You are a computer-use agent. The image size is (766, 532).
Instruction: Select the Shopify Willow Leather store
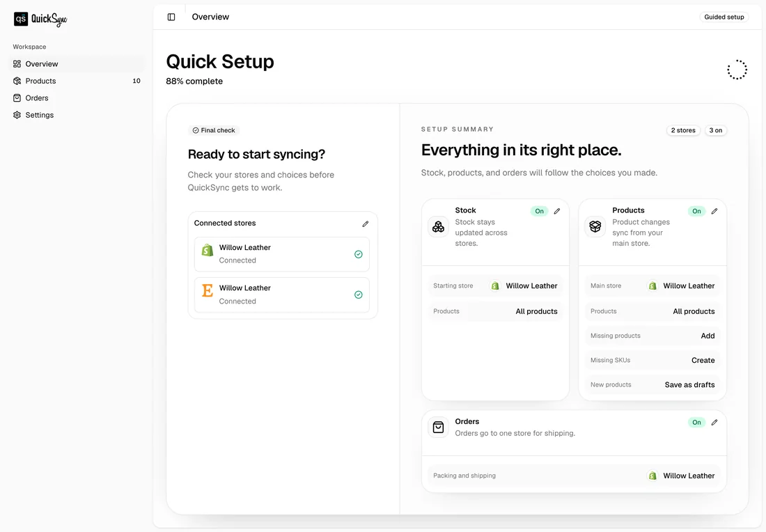pyautogui.click(x=282, y=254)
